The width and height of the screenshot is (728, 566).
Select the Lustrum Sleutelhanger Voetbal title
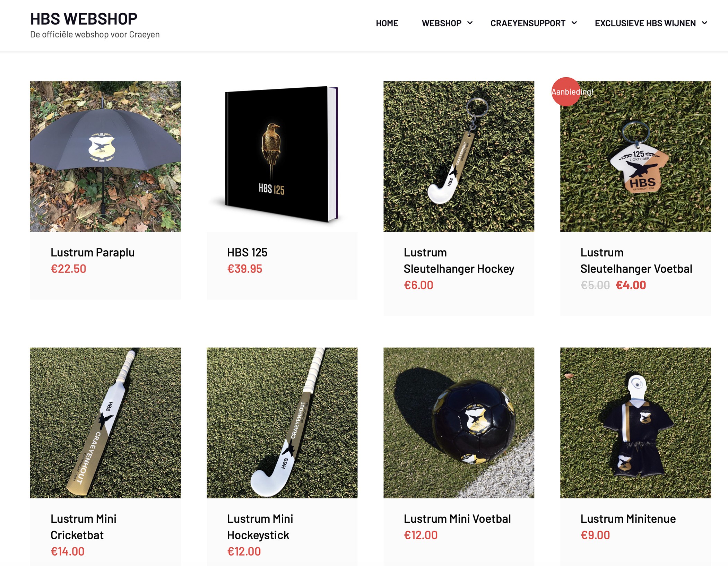click(x=636, y=261)
